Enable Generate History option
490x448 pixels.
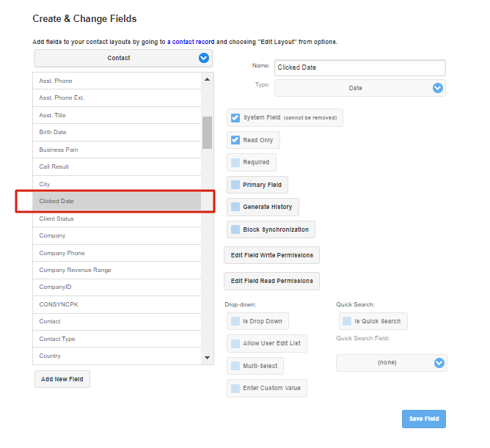[x=235, y=207]
